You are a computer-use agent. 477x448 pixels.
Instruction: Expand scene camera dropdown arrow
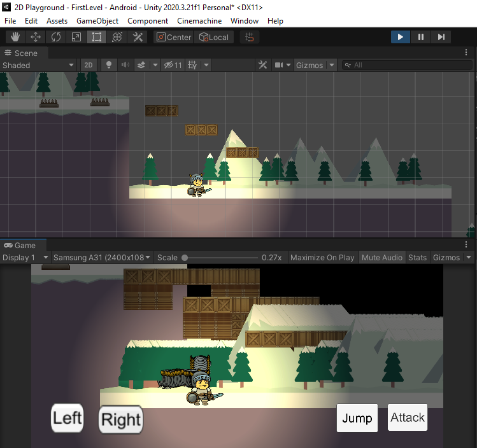pos(288,65)
